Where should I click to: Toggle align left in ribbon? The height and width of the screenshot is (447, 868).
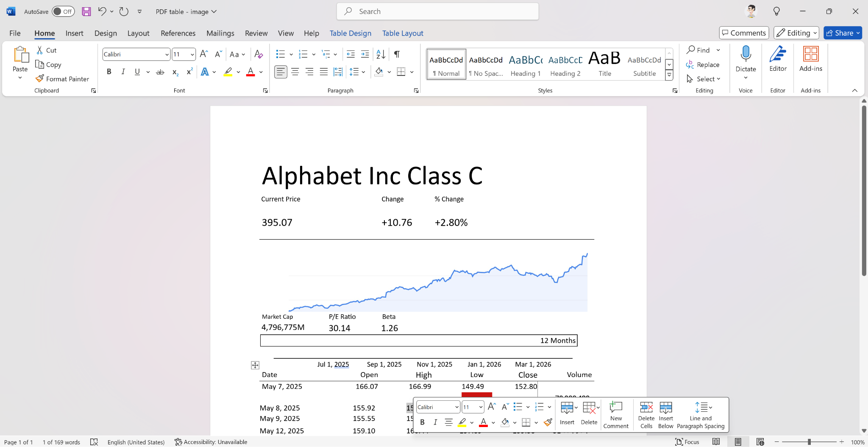[281, 72]
